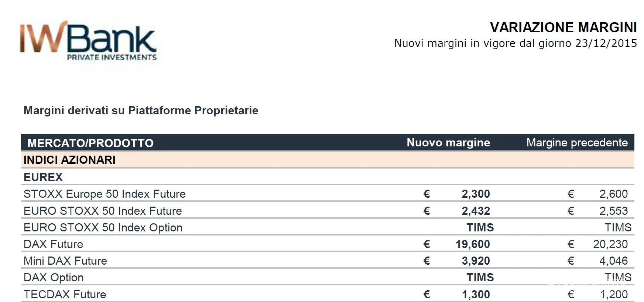Click the new margin value 19,600
This screenshot has width=644, height=302.
[473, 244]
